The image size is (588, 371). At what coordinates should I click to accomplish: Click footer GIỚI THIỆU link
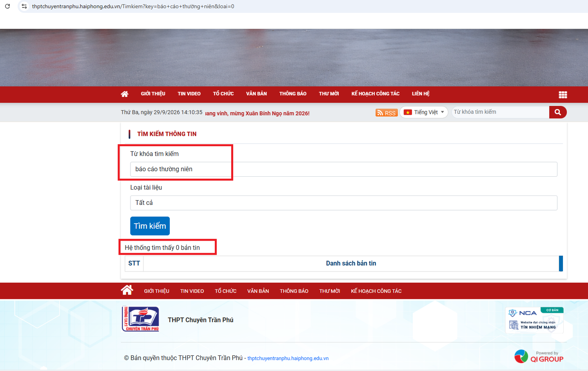coord(157,291)
